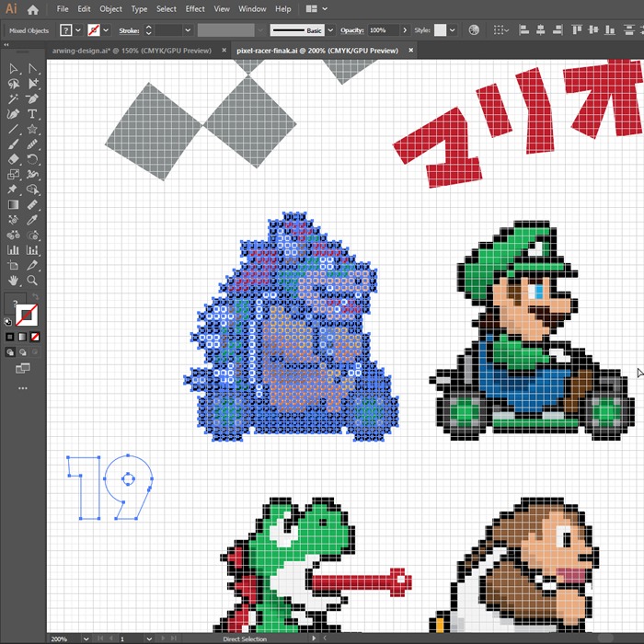Viewport: 644px width, 644px height.
Task: Select the Hand tool
Action: (x=14, y=280)
